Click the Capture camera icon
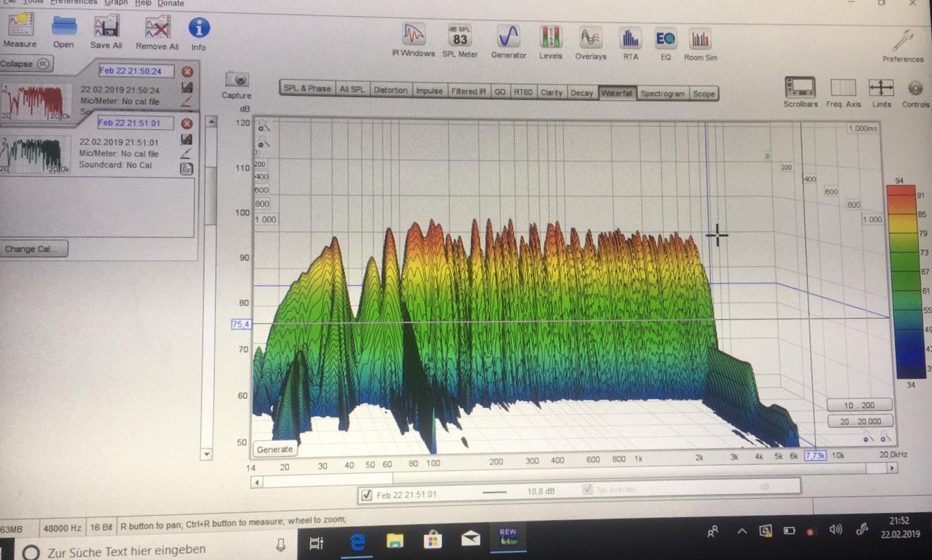This screenshot has width=932, height=560. (x=236, y=80)
